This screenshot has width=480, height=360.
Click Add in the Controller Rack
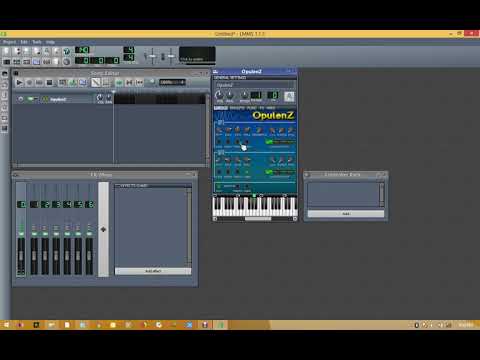[x=346, y=214]
